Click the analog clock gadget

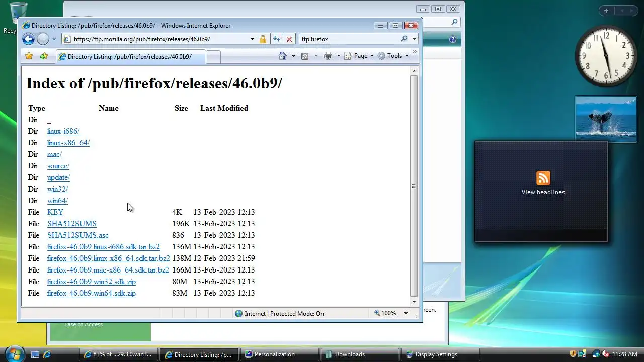606,55
